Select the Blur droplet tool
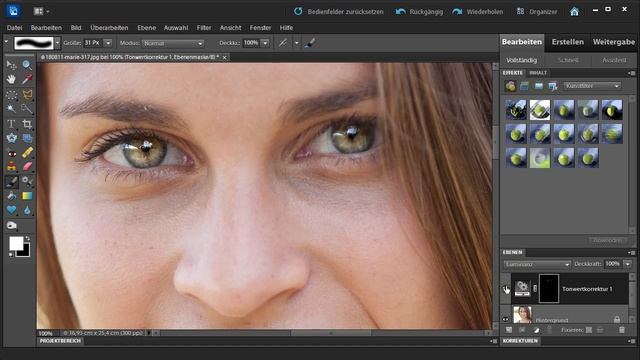The height and width of the screenshot is (360, 640). click(27, 210)
